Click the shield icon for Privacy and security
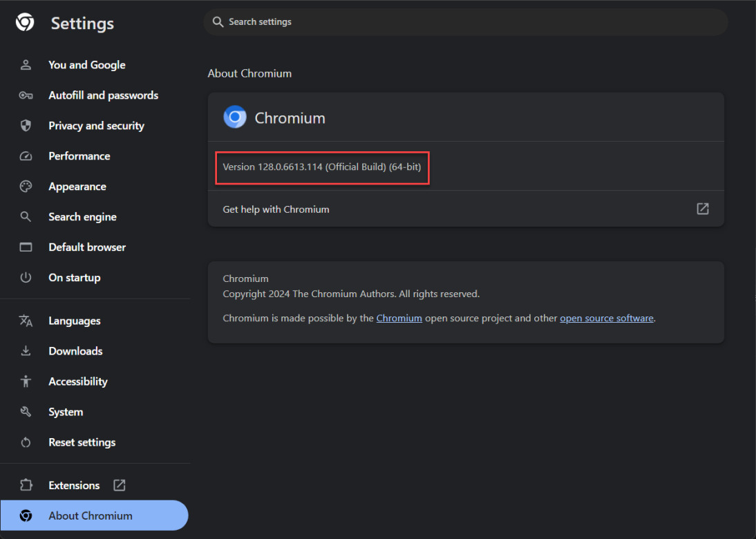This screenshot has height=539, width=756. click(26, 126)
